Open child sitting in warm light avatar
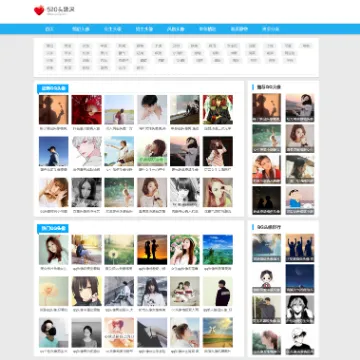The image size is (360, 360). point(86,250)
